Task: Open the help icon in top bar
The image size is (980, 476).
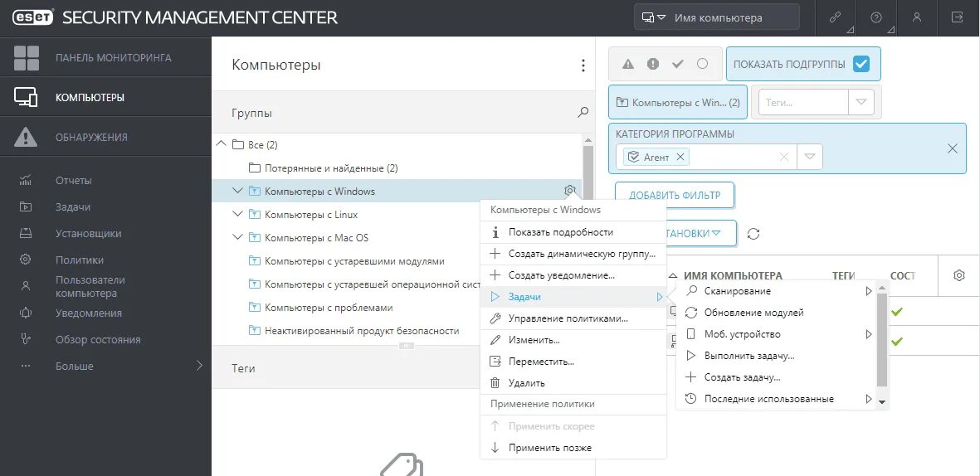Action: click(876, 17)
